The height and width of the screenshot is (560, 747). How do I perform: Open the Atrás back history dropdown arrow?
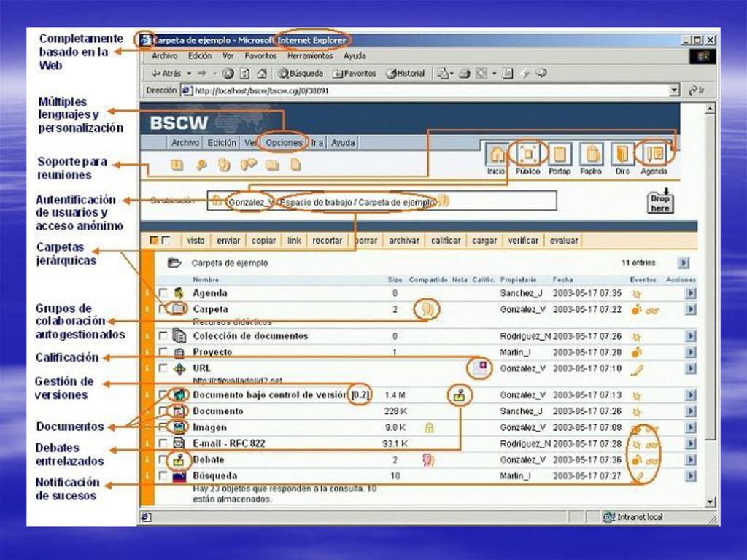tap(189, 74)
